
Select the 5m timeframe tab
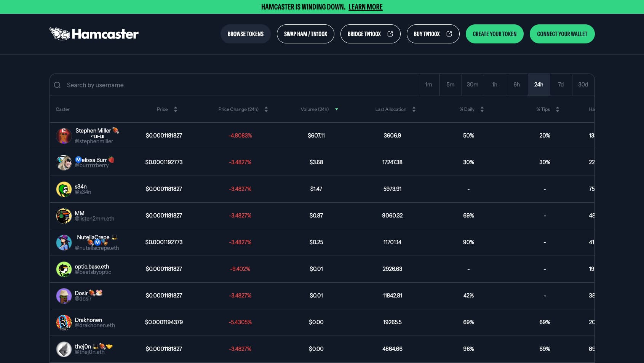click(451, 85)
